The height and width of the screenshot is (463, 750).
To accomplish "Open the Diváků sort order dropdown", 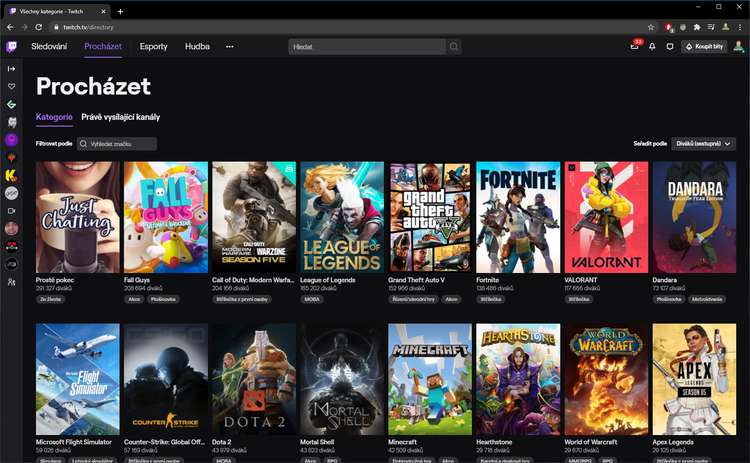I will coord(703,143).
